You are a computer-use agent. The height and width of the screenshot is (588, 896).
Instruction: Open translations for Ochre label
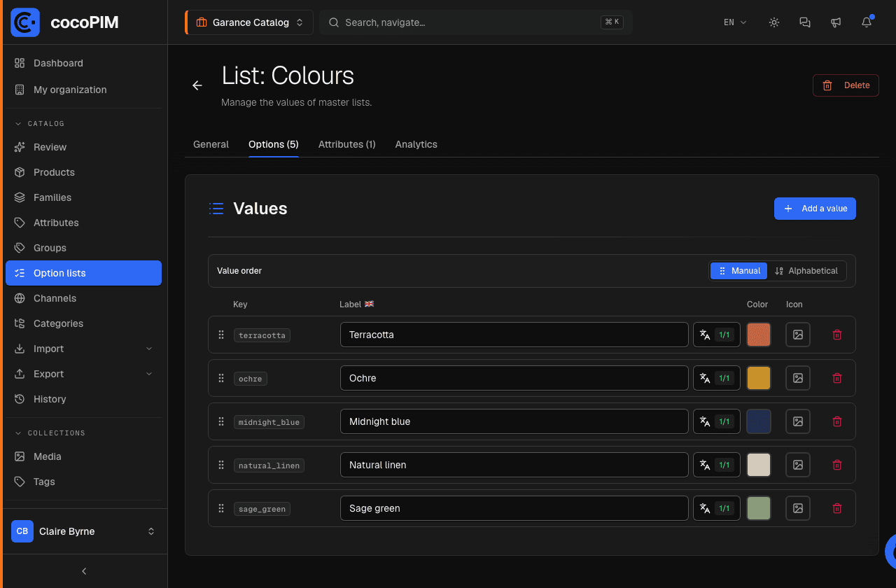click(x=717, y=378)
